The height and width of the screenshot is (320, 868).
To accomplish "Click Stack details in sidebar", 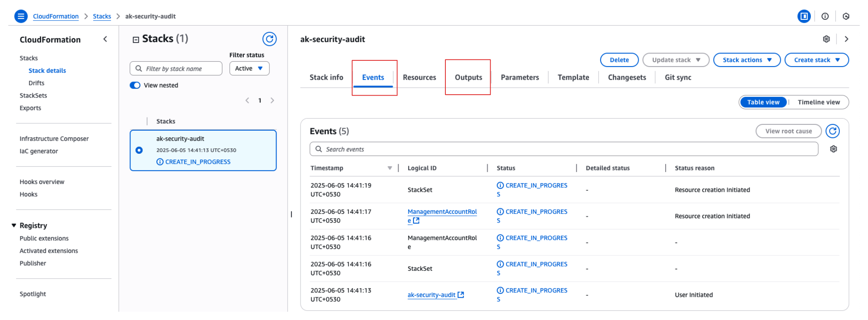I will point(47,71).
